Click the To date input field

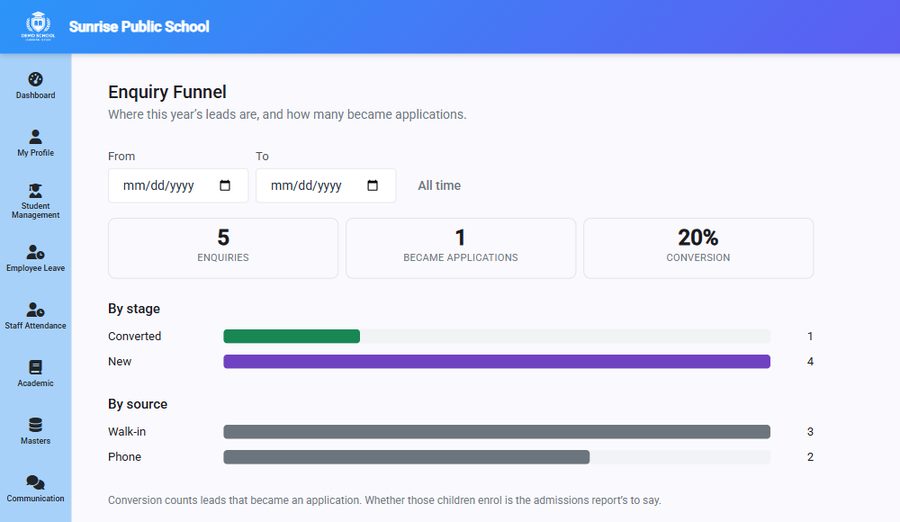tap(325, 185)
